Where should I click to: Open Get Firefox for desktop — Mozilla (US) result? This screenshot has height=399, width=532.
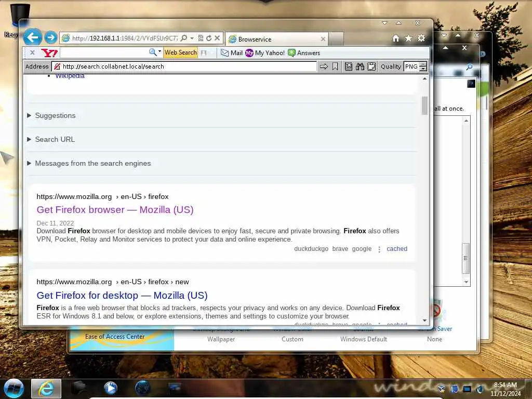[122, 295]
